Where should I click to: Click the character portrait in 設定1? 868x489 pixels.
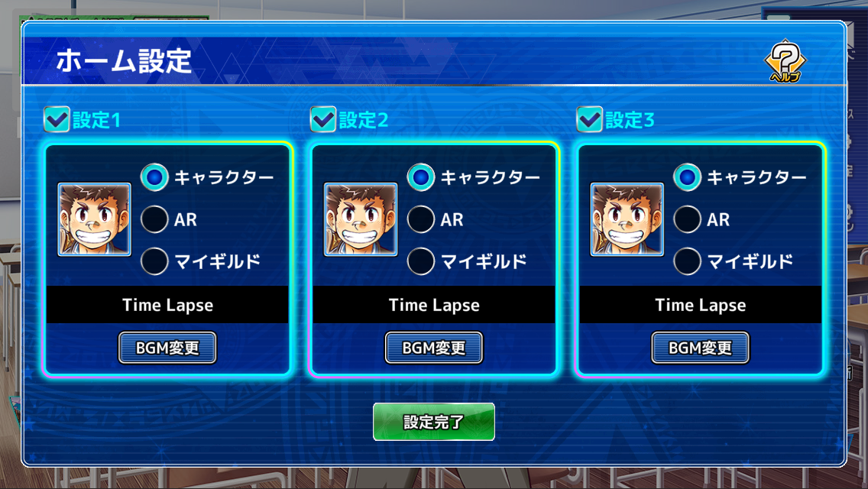95,219
